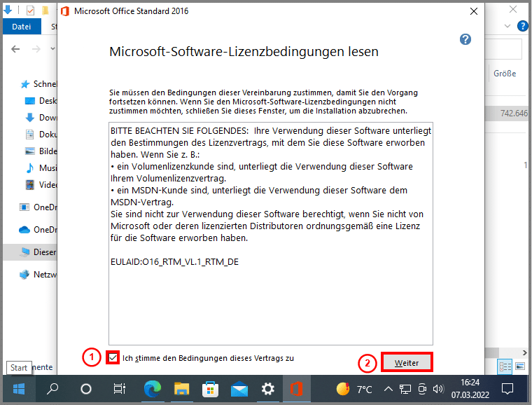Select Netzwerk in the navigation pane
Image resolution: width=532 pixels, height=405 pixels.
coord(41,274)
